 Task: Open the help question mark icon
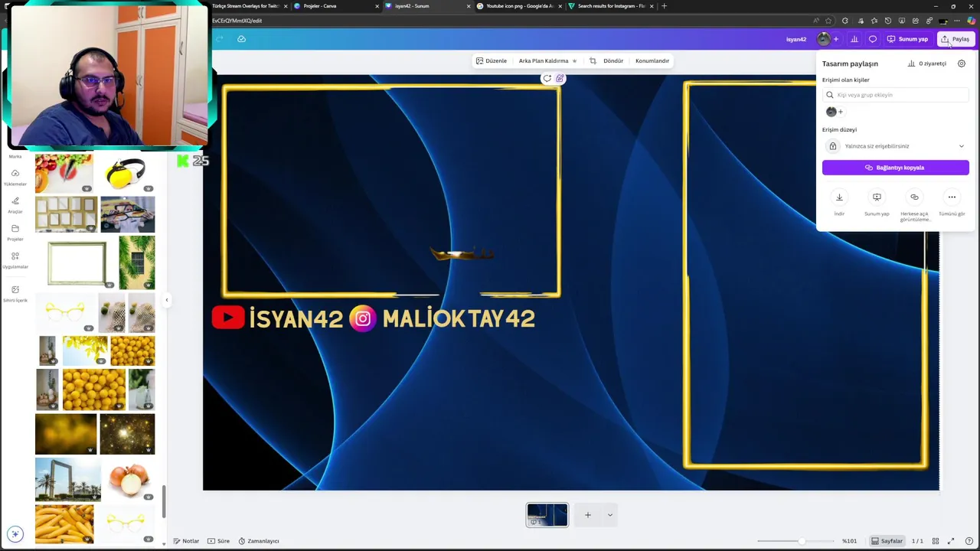click(x=969, y=541)
